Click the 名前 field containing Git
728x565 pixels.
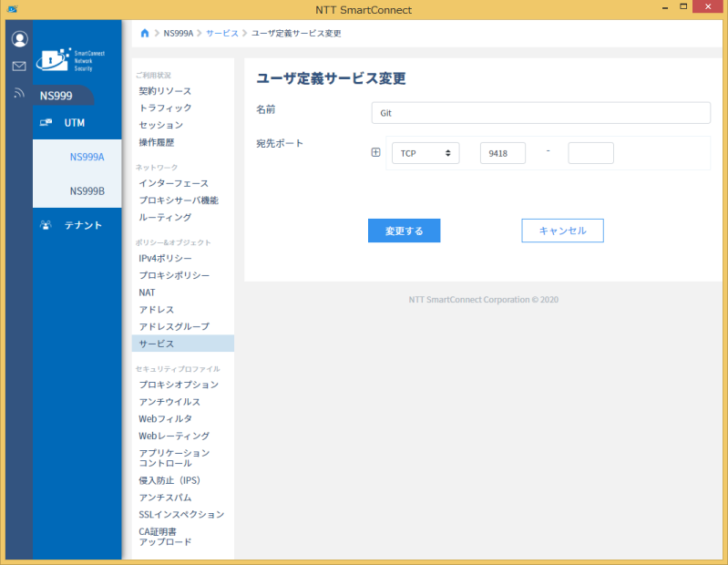541,113
